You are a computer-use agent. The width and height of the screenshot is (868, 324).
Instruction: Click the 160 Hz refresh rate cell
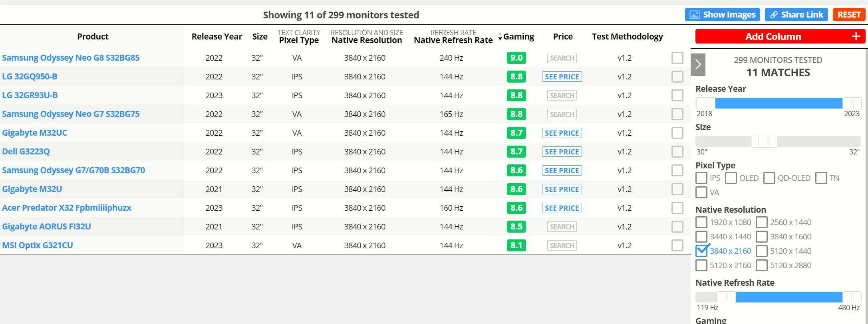(451, 208)
